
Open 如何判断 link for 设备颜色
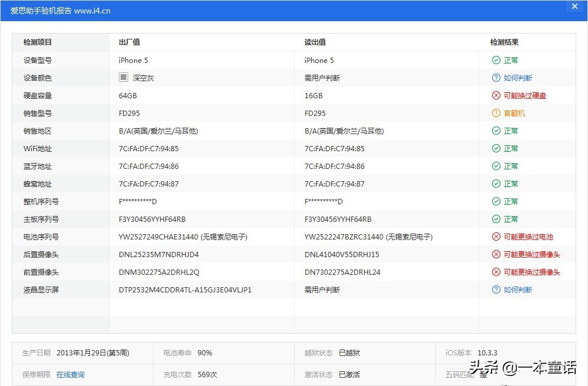point(518,78)
